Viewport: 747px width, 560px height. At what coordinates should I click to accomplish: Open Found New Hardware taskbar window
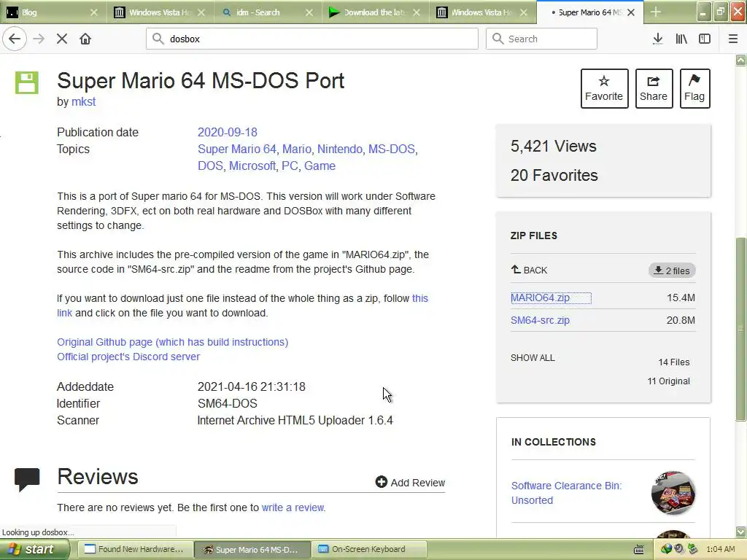click(135, 549)
